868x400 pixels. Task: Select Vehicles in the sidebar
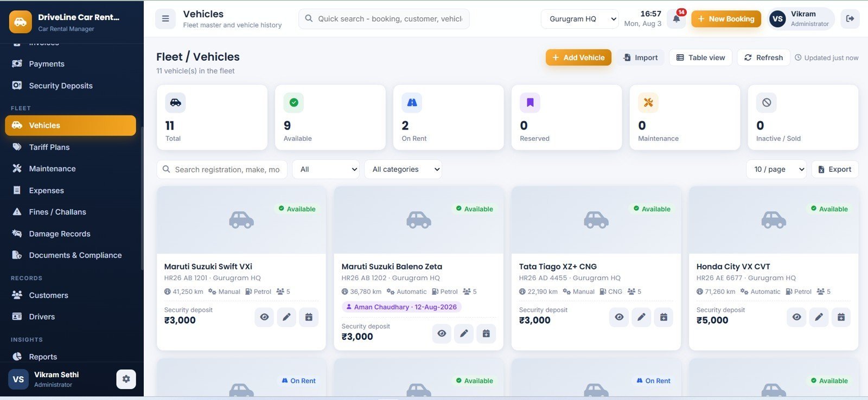(71, 125)
